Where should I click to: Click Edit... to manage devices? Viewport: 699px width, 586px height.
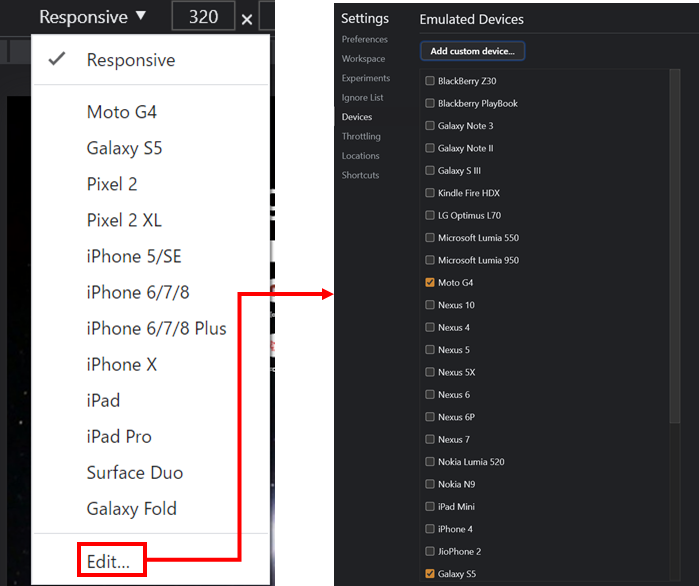click(108, 561)
